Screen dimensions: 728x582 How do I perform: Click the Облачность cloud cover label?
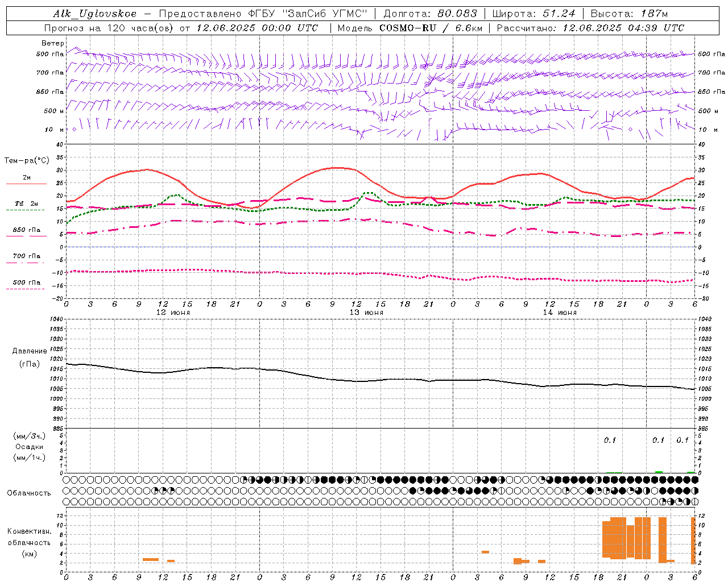tap(29, 493)
